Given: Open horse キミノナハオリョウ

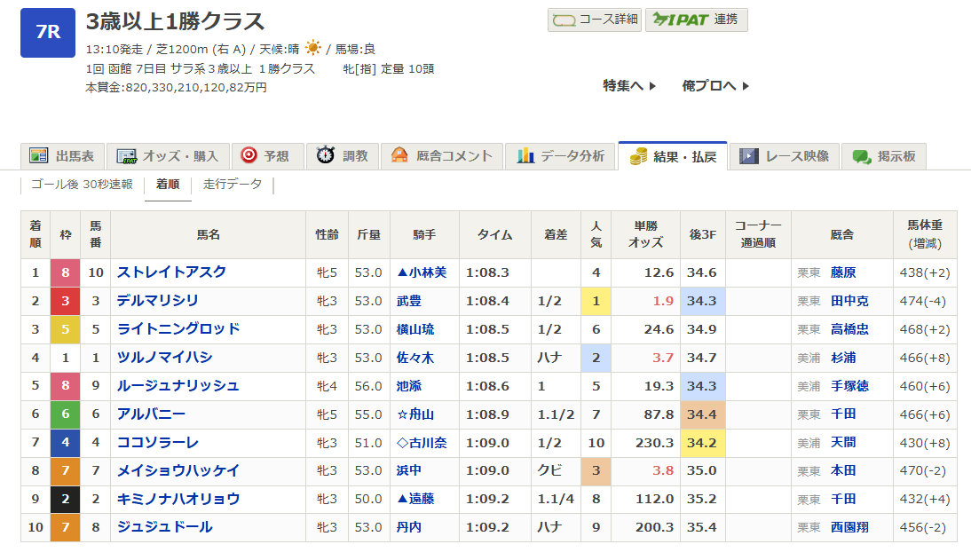Looking at the screenshot, I should click(x=178, y=499).
